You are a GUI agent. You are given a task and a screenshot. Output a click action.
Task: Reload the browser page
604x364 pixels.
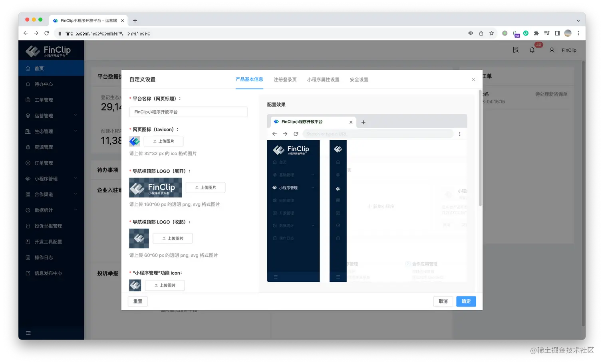point(47,33)
